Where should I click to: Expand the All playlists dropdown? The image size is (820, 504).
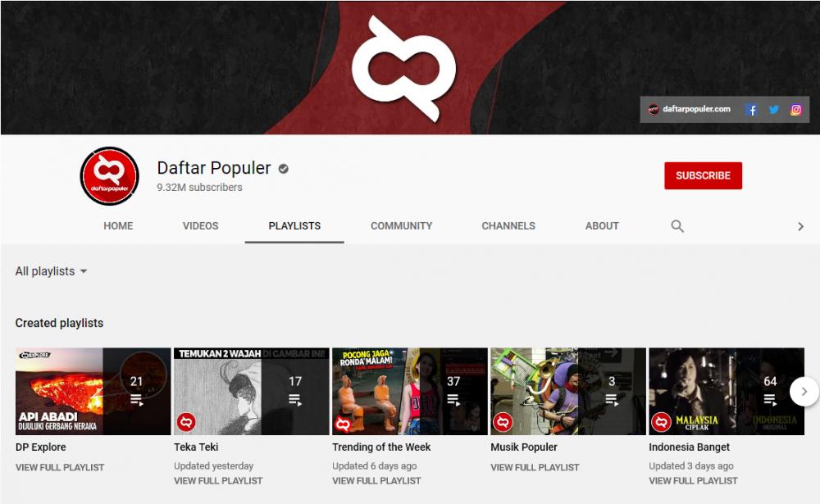pos(51,271)
